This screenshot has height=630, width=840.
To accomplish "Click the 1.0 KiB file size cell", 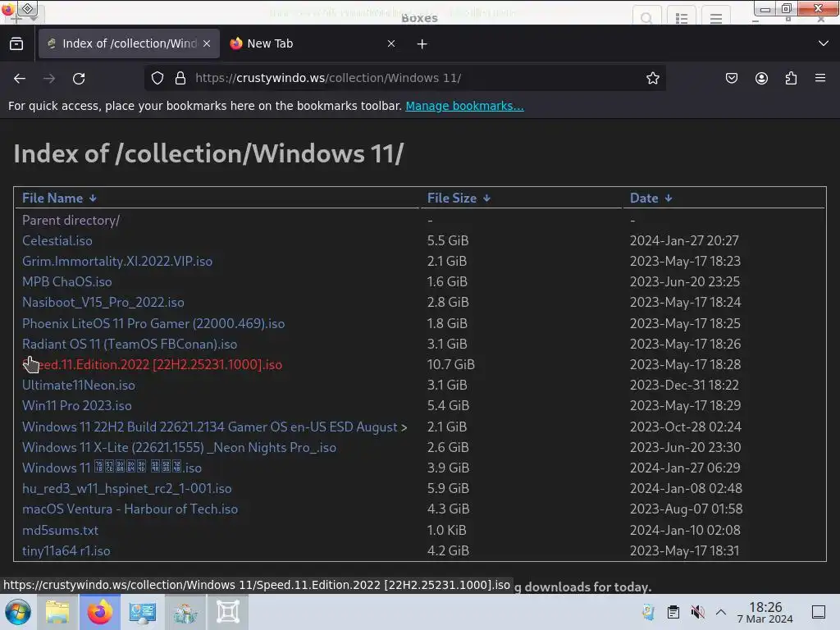I will coord(446,531).
